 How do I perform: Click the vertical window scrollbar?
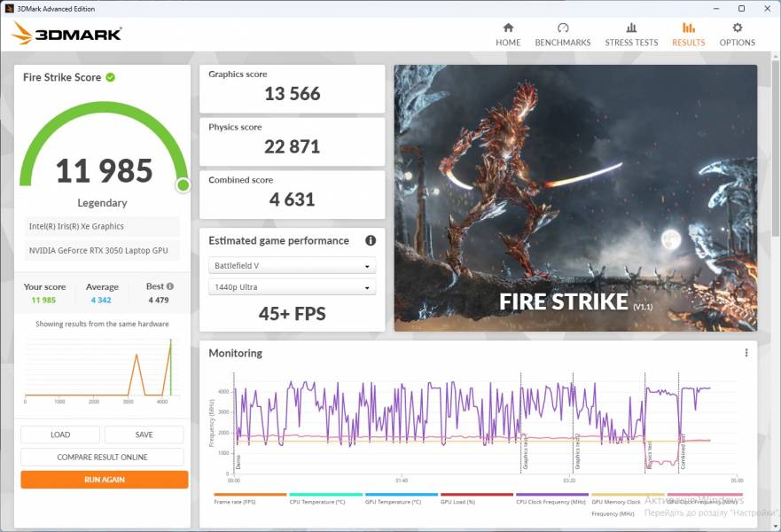click(776, 150)
